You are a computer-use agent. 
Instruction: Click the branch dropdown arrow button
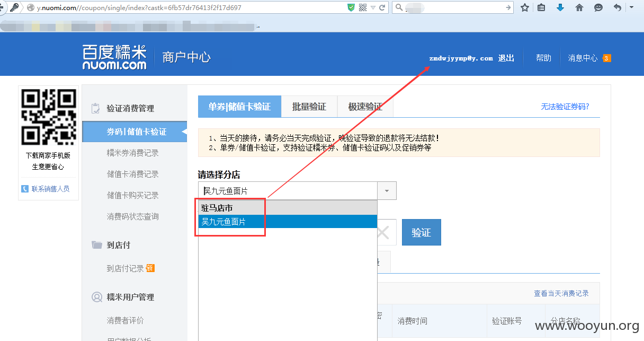387,190
